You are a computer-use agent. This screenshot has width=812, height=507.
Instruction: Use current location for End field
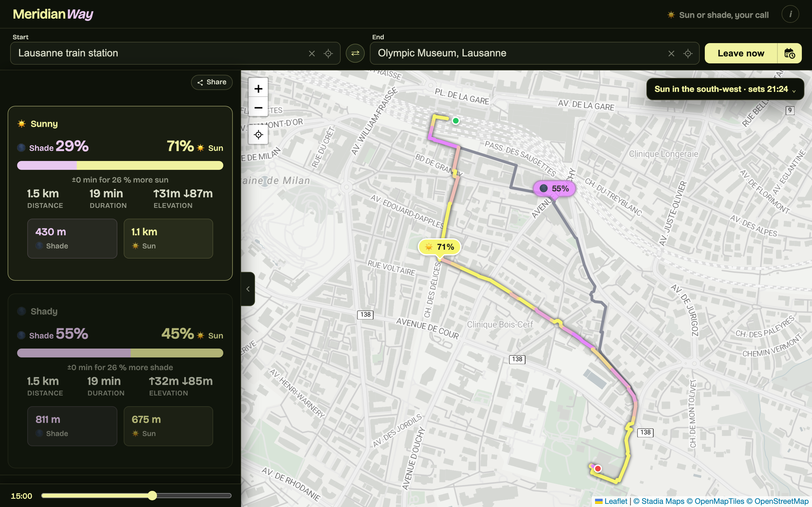pos(688,53)
